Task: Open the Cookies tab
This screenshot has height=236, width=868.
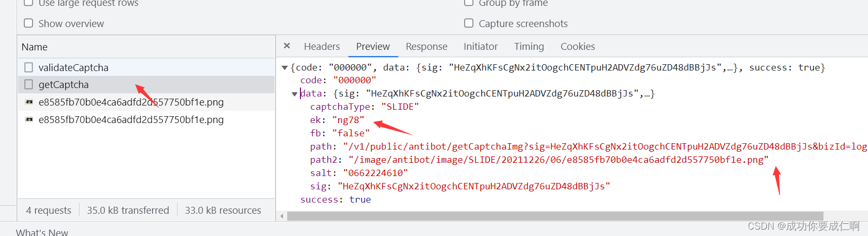Action: tap(578, 47)
